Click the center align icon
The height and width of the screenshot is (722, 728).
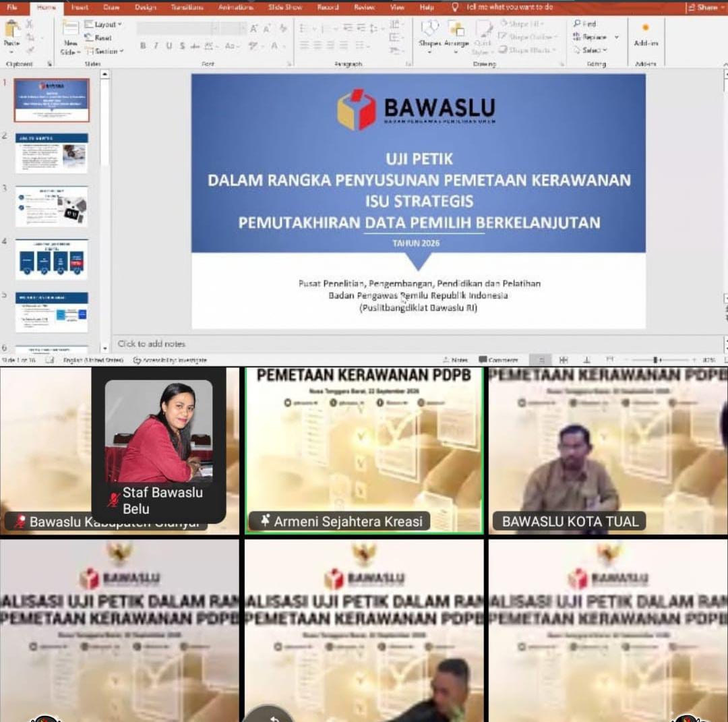[x=317, y=45]
